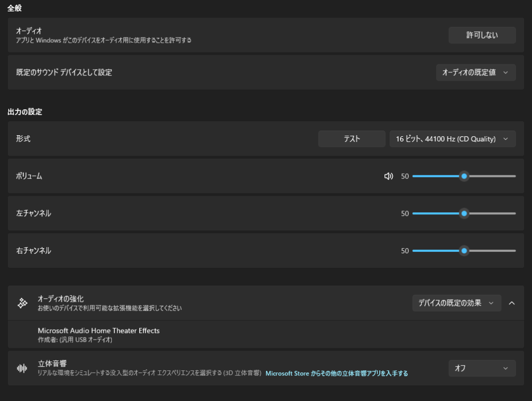Mute the volume using the speaker icon
Viewport: 532px width, 401px height.
point(389,176)
